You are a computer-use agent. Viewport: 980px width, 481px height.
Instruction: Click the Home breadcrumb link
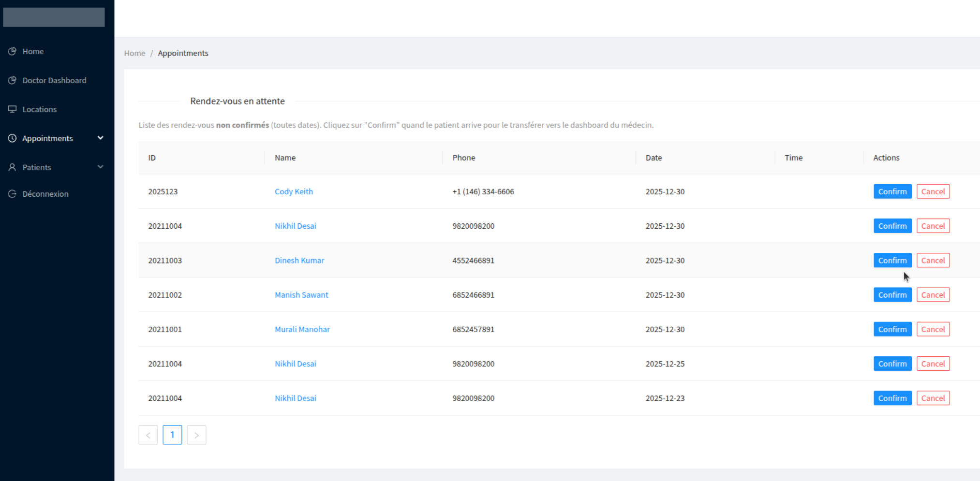point(134,53)
